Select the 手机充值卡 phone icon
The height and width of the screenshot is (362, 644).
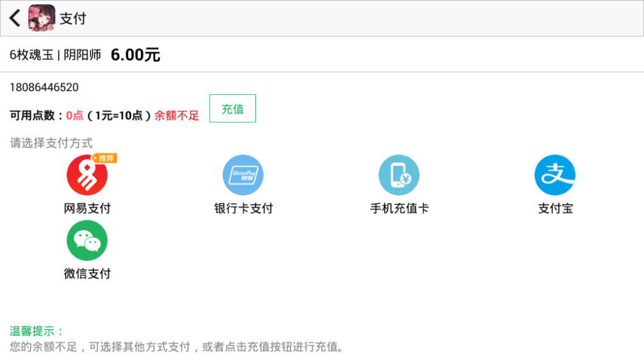399,176
